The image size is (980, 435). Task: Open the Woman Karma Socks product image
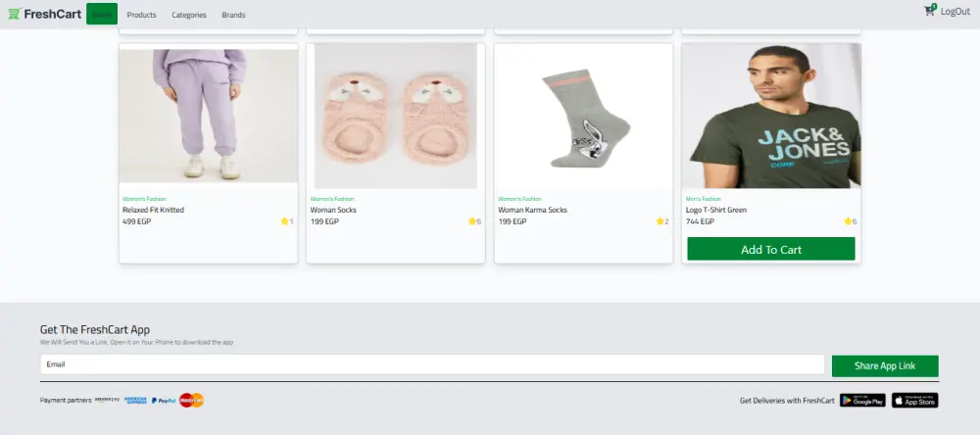pyautogui.click(x=584, y=117)
